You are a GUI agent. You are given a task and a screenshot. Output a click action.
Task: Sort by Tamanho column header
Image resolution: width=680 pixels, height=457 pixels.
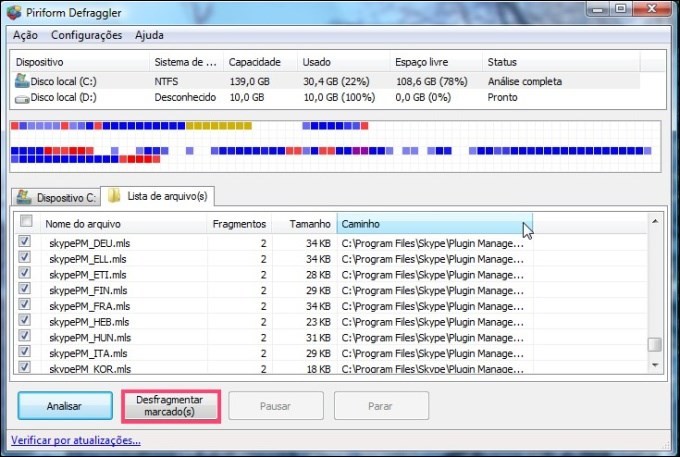[x=304, y=224]
